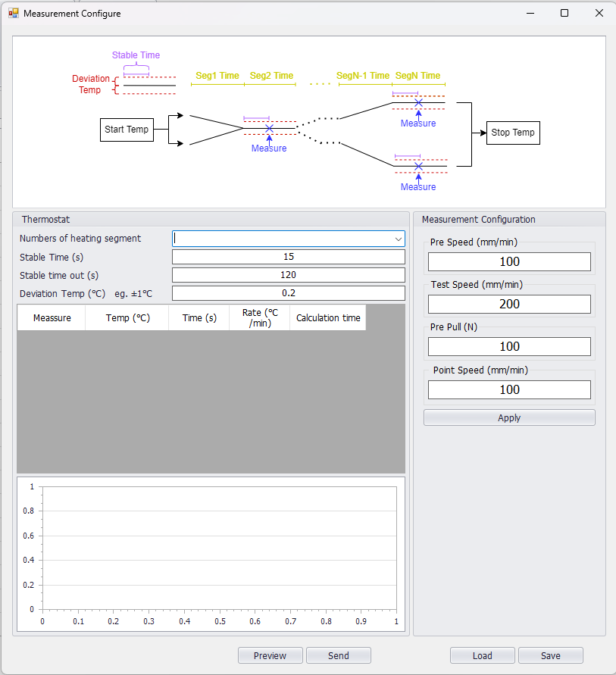The image size is (616, 675).
Task: Click the Test Speed (mm/min) field
Action: click(x=509, y=305)
